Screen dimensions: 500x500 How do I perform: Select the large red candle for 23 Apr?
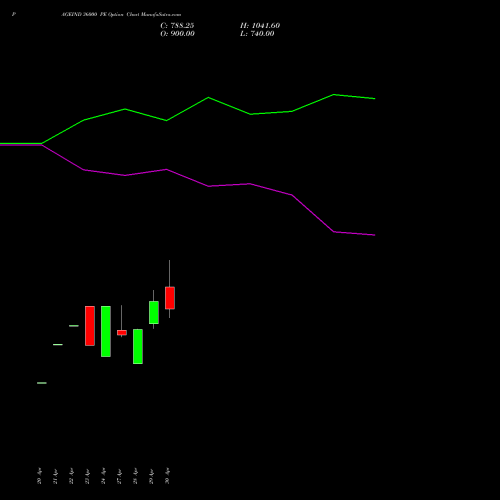90,326
